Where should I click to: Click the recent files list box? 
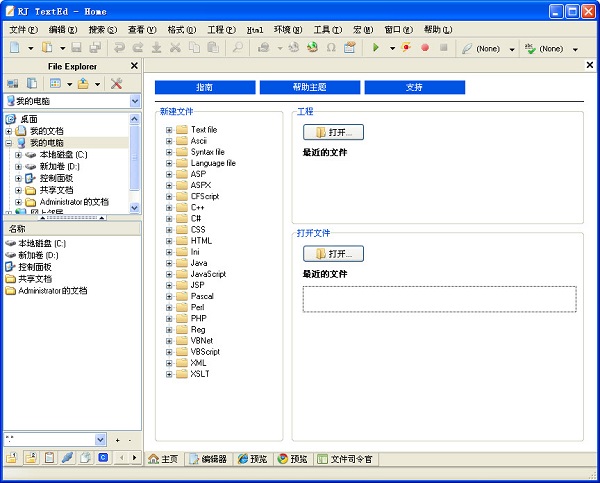[439, 299]
